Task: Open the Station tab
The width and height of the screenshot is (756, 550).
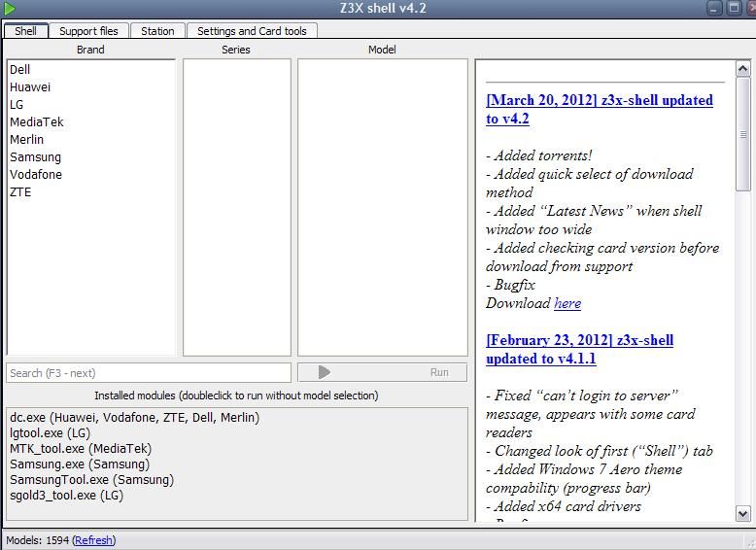Action: [x=157, y=31]
